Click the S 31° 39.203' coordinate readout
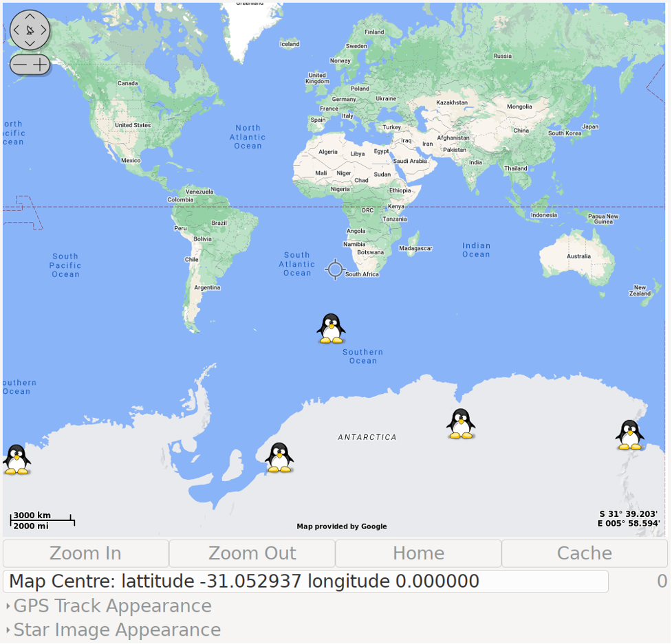672x644 pixels. tap(628, 514)
